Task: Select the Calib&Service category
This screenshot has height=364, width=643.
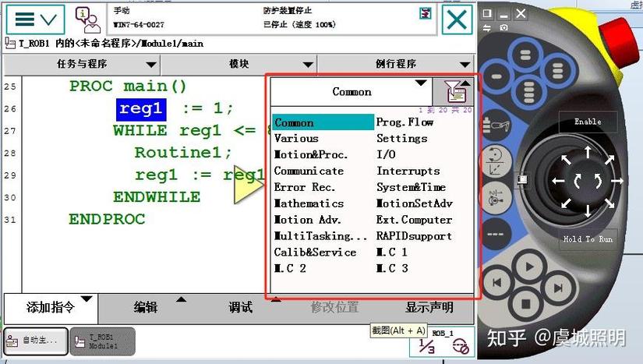Action: click(x=315, y=252)
